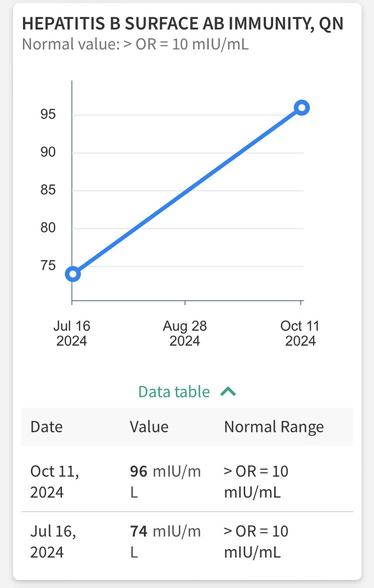Click the Jul 16 data point marker

click(x=72, y=274)
